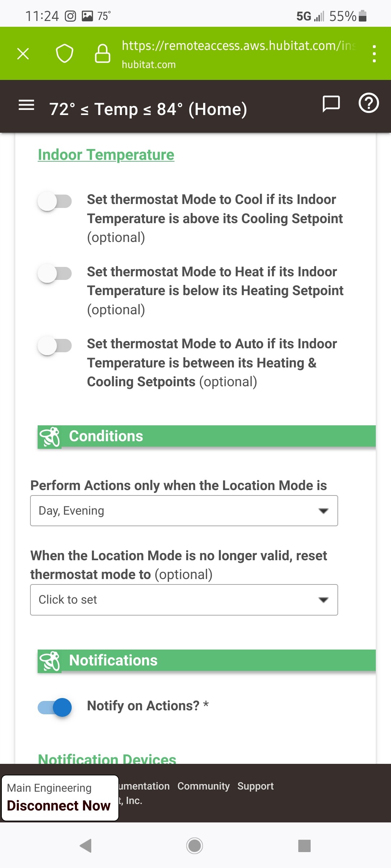Tap the hubitat.com URL address bar
The width and height of the screenshot is (391, 868).
(239, 54)
